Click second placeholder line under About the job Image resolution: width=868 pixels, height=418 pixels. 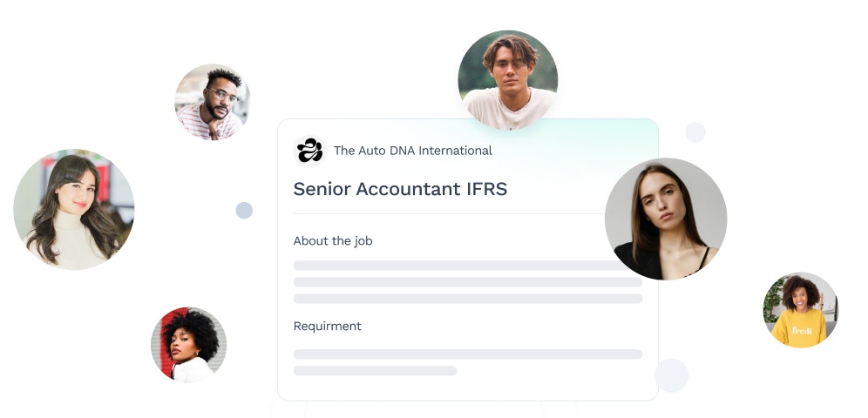(x=468, y=282)
